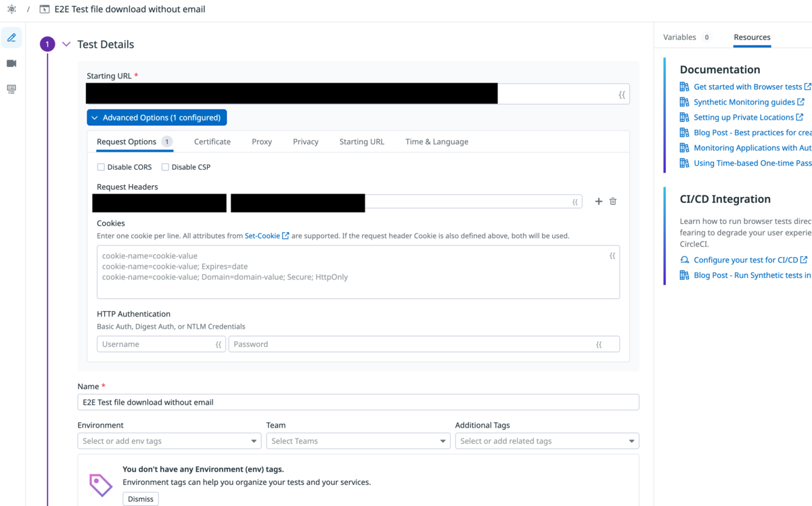The height and width of the screenshot is (506, 812).
Task: Click the request header value input field
Action: click(x=406, y=202)
